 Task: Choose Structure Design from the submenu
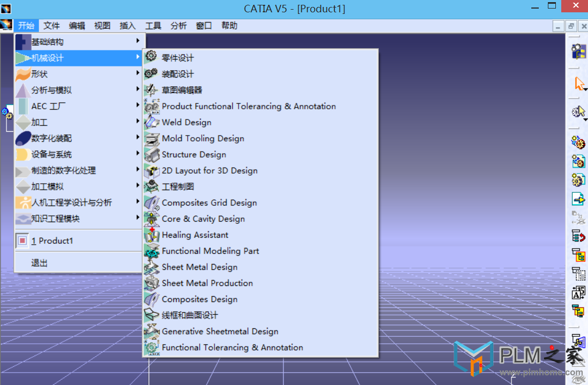[261, 155]
